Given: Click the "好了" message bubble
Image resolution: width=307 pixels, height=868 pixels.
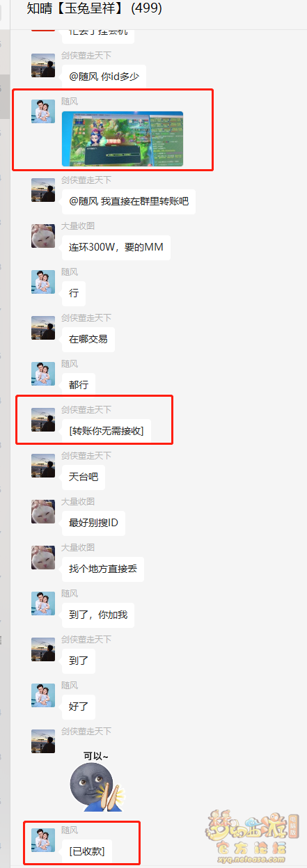Looking at the screenshot, I should (x=79, y=707).
